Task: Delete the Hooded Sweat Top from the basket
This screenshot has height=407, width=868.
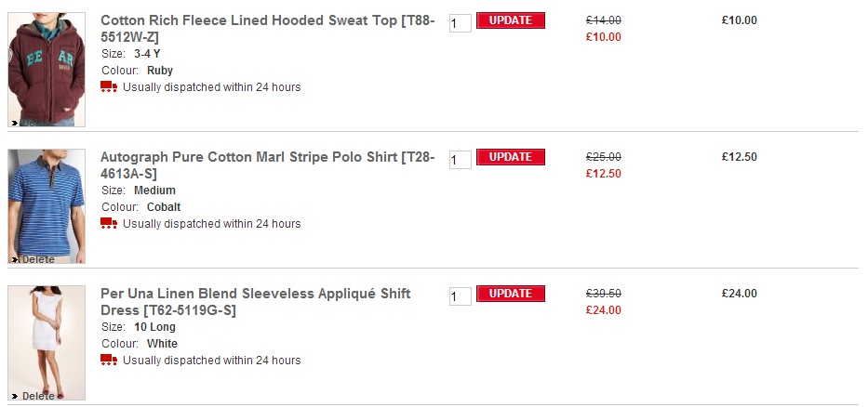Action: pyautogui.click(x=35, y=123)
